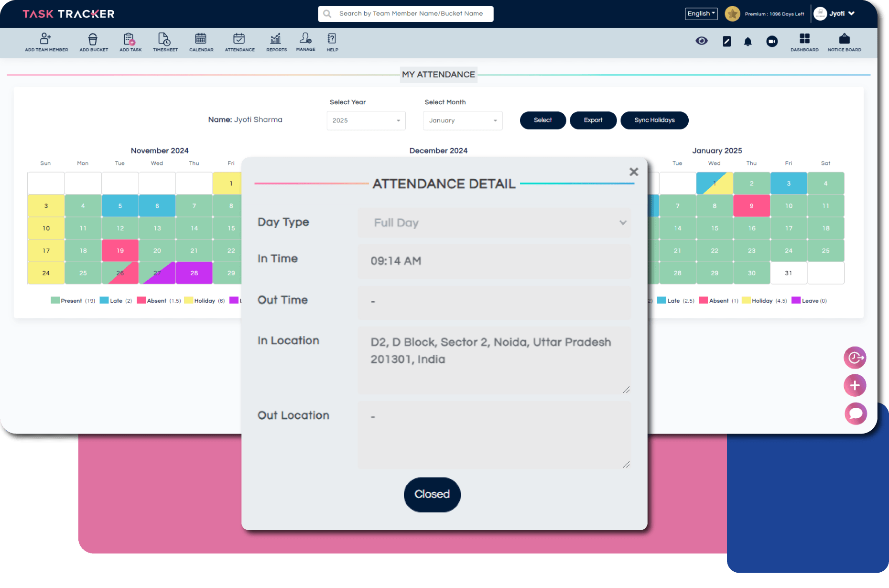Image resolution: width=889 pixels, height=588 pixels.
Task: Click the search by team member field
Action: tap(411, 14)
